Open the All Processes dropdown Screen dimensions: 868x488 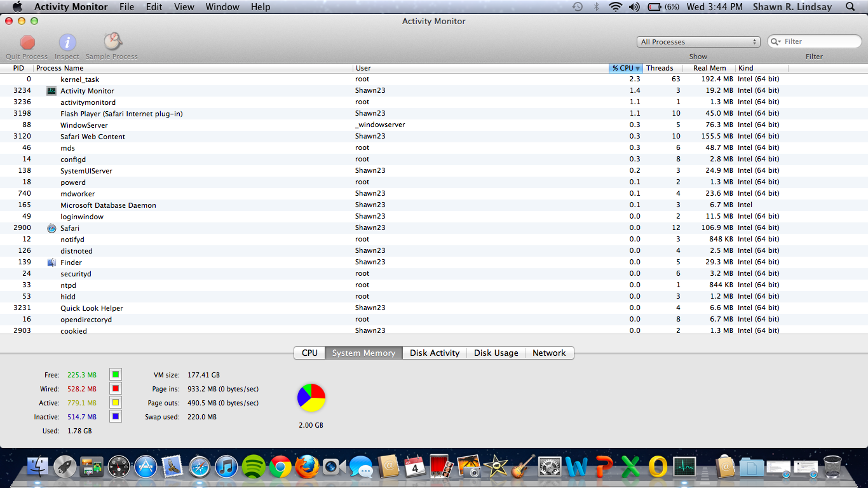[698, 42]
